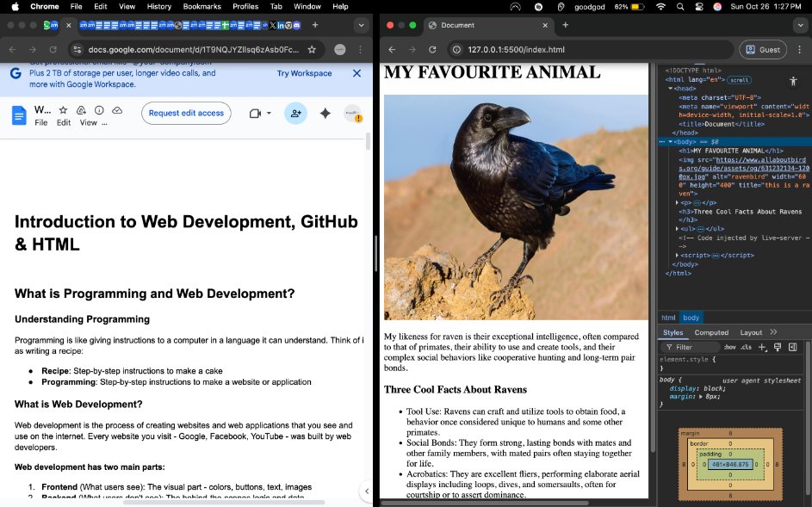Toggle computed styles sidebar icon
The height and width of the screenshot is (507, 812).
coord(793,347)
